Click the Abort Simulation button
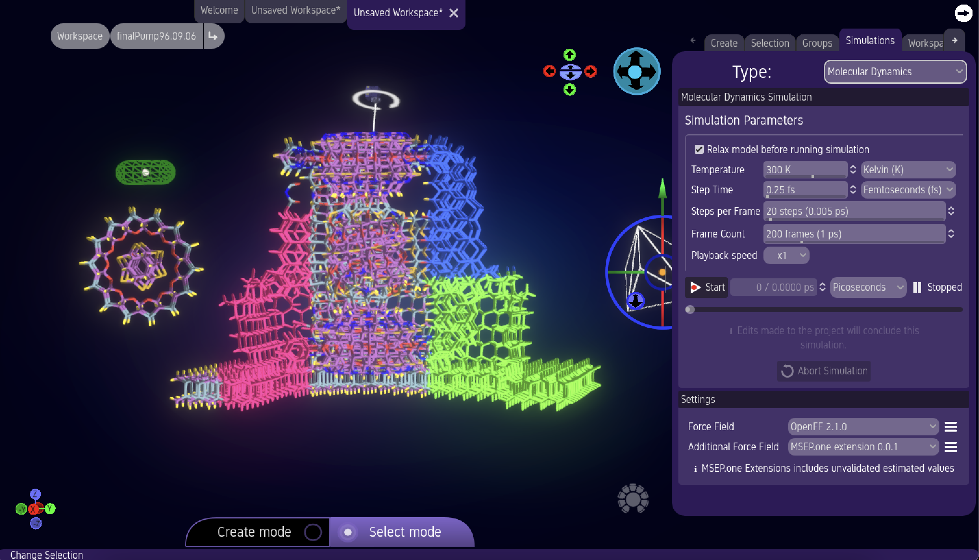The image size is (979, 560). click(824, 371)
